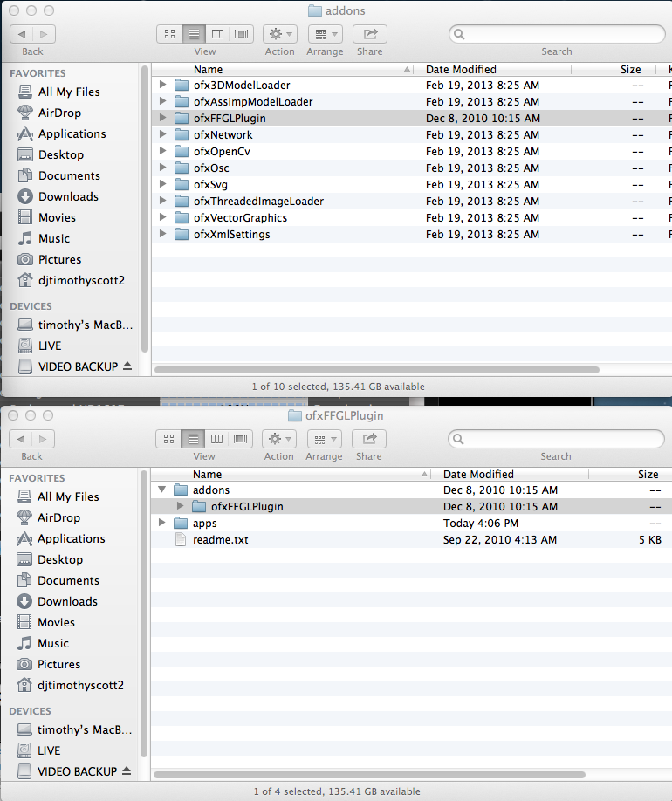Open the Share menu in addons window
672x801 pixels.
370,34
